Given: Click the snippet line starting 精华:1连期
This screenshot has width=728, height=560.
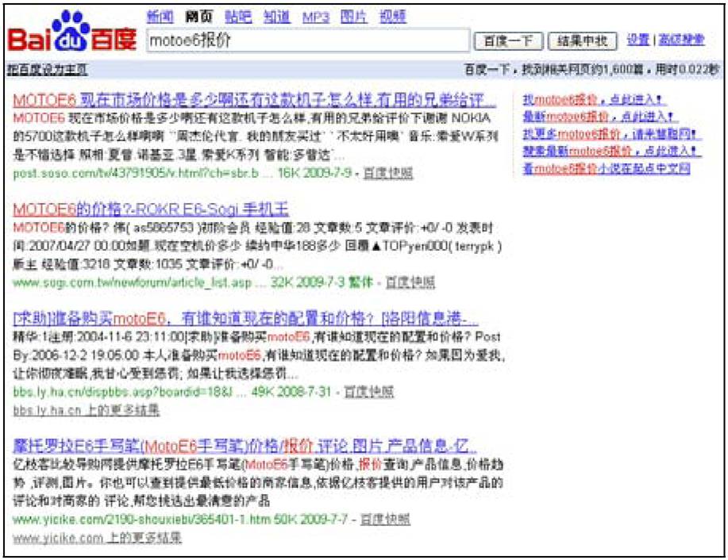Looking at the screenshot, I should tap(256, 337).
